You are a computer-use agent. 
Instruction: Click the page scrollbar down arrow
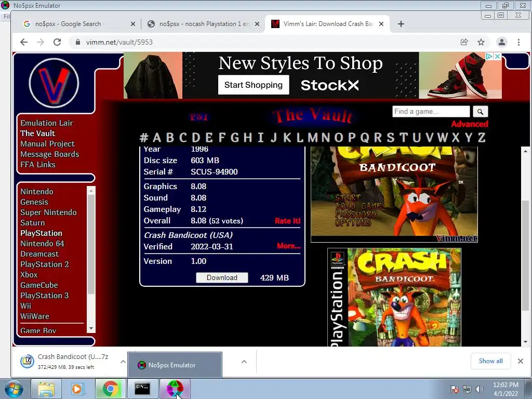[525, 342]
